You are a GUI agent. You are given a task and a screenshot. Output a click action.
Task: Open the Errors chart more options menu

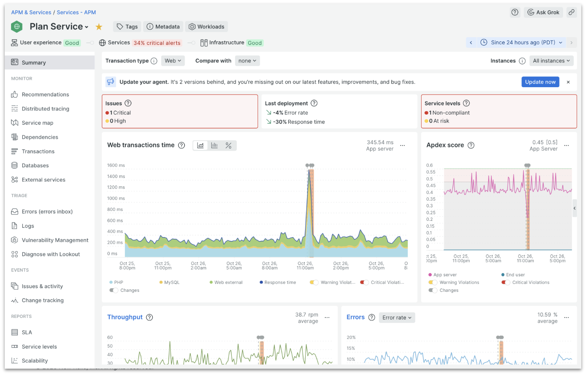(x=567, y=318)
